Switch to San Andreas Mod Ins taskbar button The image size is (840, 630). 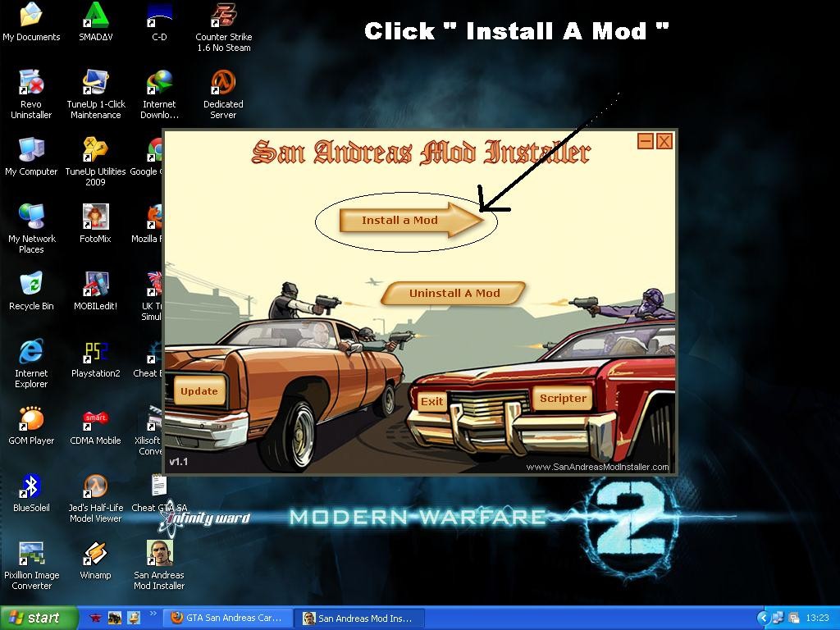click(x=359, y=619)
